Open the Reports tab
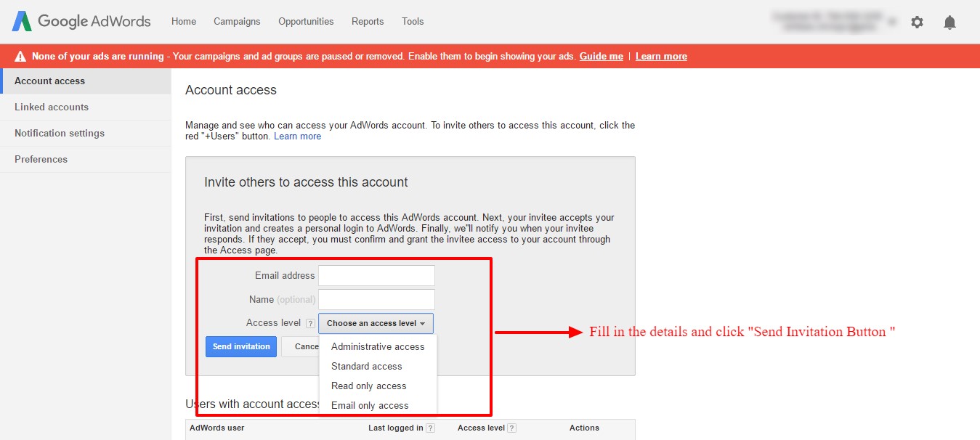The height and width of the screenshot is (440, 980). 368,21
